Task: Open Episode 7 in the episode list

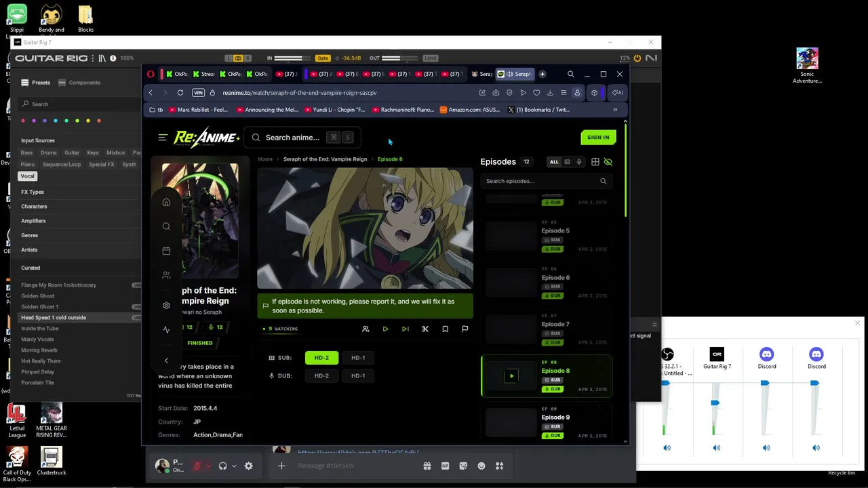Action: coord(546,329)
